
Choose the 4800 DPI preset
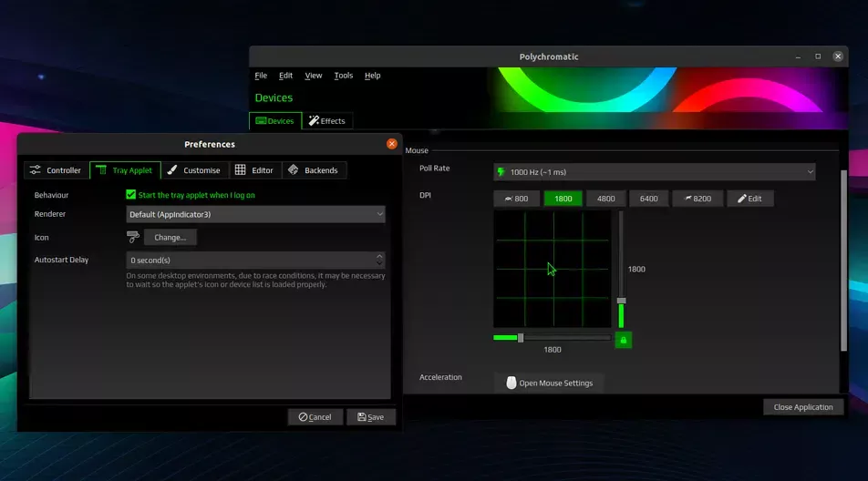[605, 199]
